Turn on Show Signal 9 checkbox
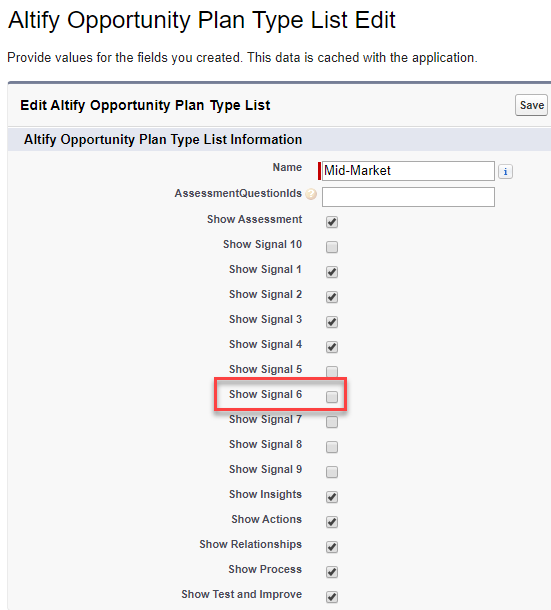Screen dimensions: 551x610 point(332,472)
